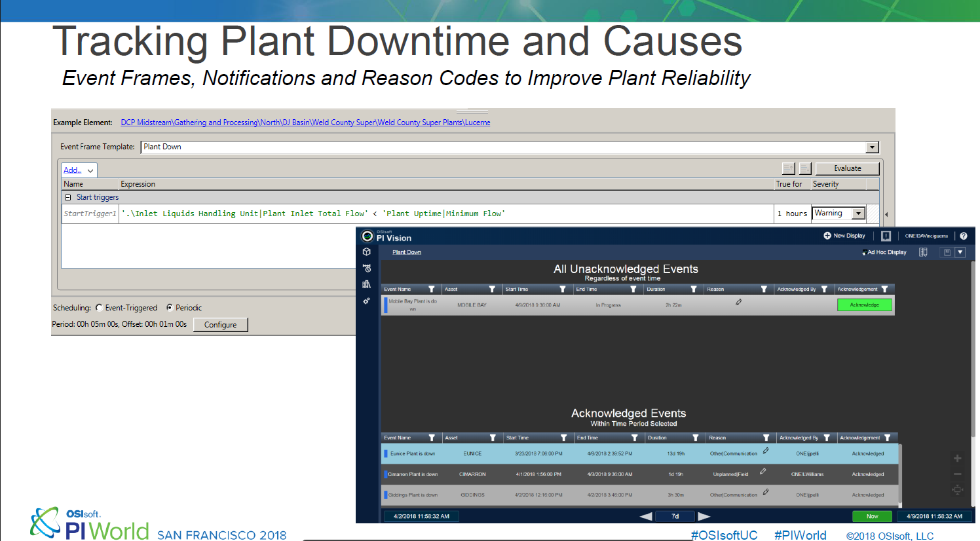Click the end time 4/9/2018 field
The width and height of the screenshot is (980, 541).
(x=934, y=516)
